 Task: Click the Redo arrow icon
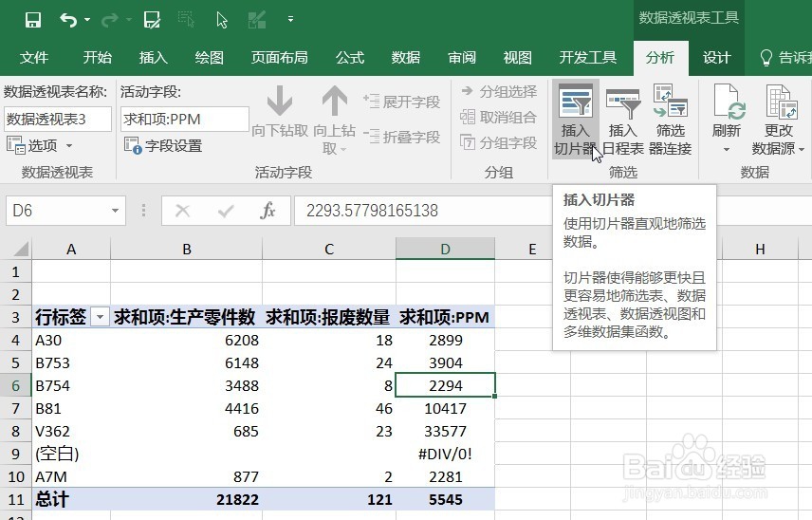(x=110, y=20)
